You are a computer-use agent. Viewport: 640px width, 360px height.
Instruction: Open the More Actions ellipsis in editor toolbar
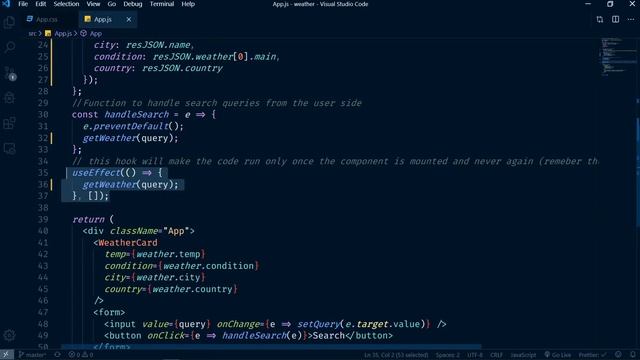(x=631, y=19)
